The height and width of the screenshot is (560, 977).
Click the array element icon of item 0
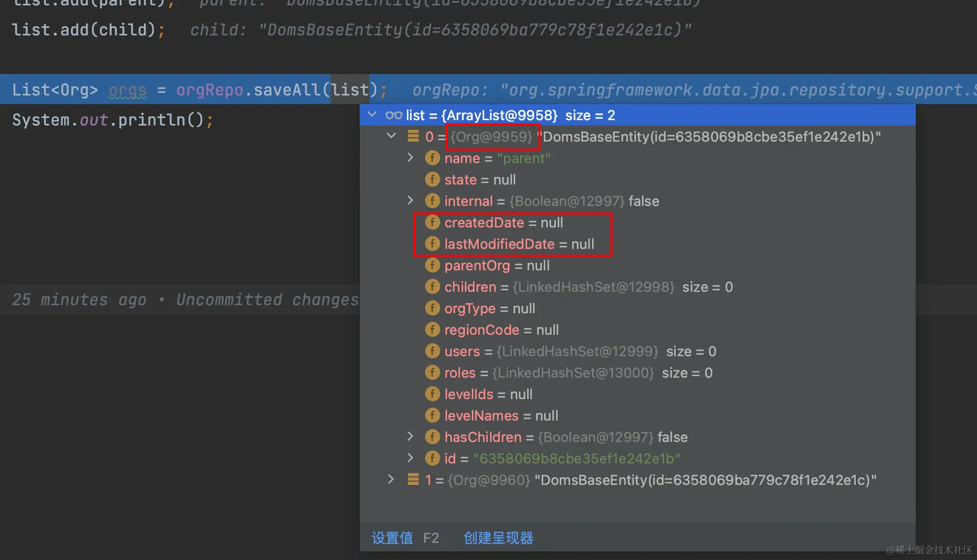[x=413, y=136]
